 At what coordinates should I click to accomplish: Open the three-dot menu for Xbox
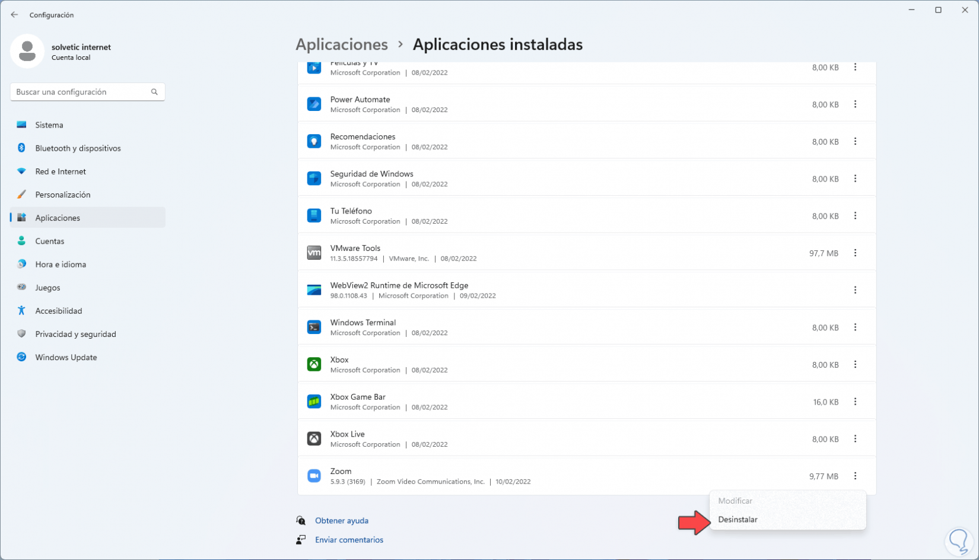(x=855, y=364)
